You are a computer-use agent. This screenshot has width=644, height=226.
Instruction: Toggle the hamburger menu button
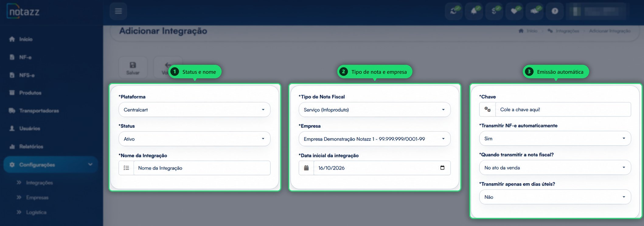(x=118, y=11)
